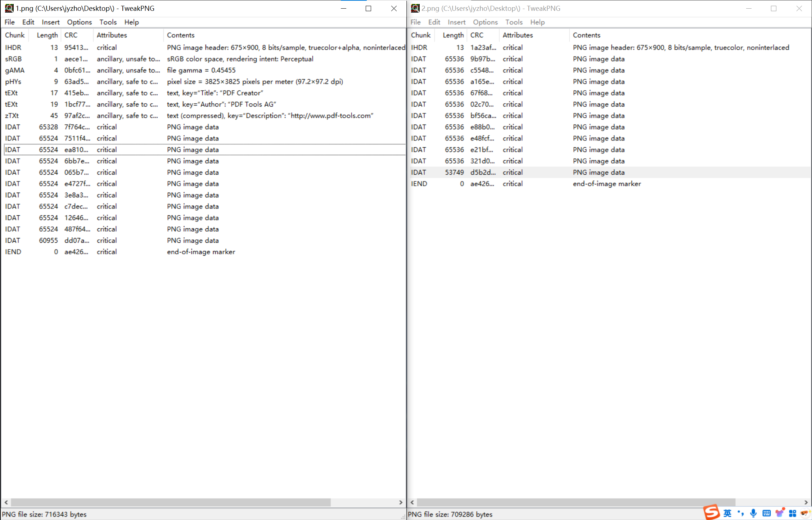Open File menu in 1.png window
The height and width of the screenshot is (520, 812).
[x=10, y=22]
